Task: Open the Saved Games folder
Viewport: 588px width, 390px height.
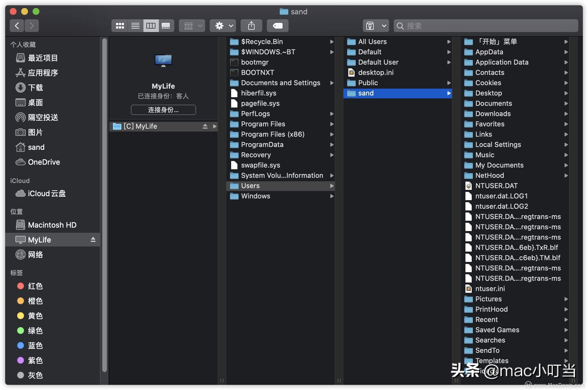Action: [515, 330]
